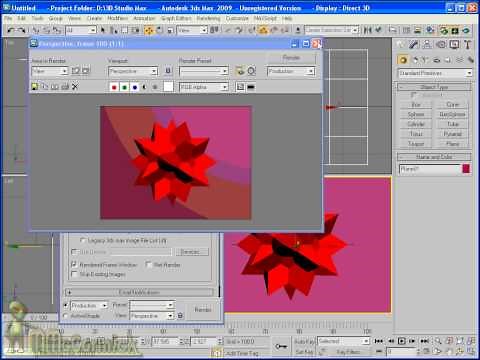Open the Render Preset dropdown

[x=204, y=71]
